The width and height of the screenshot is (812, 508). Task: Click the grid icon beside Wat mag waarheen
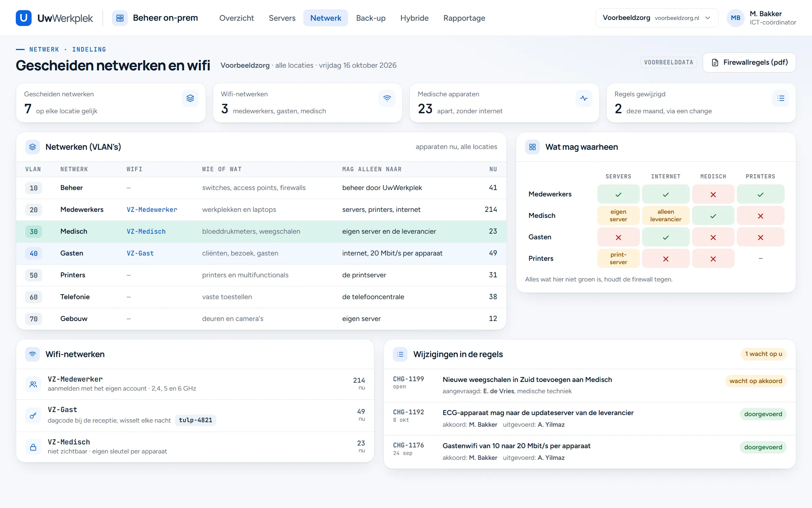(532, 147)
